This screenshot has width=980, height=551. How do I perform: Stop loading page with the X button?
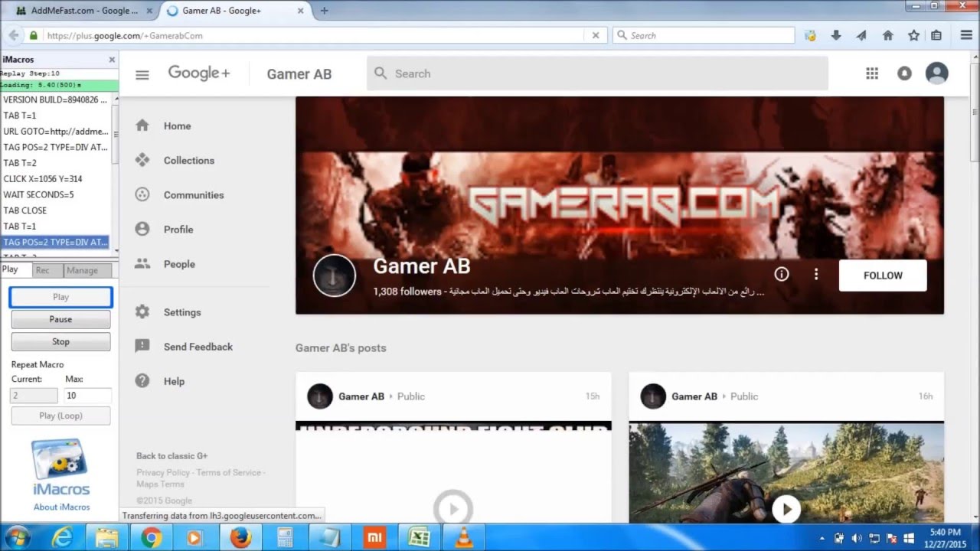tap(596, 35)
